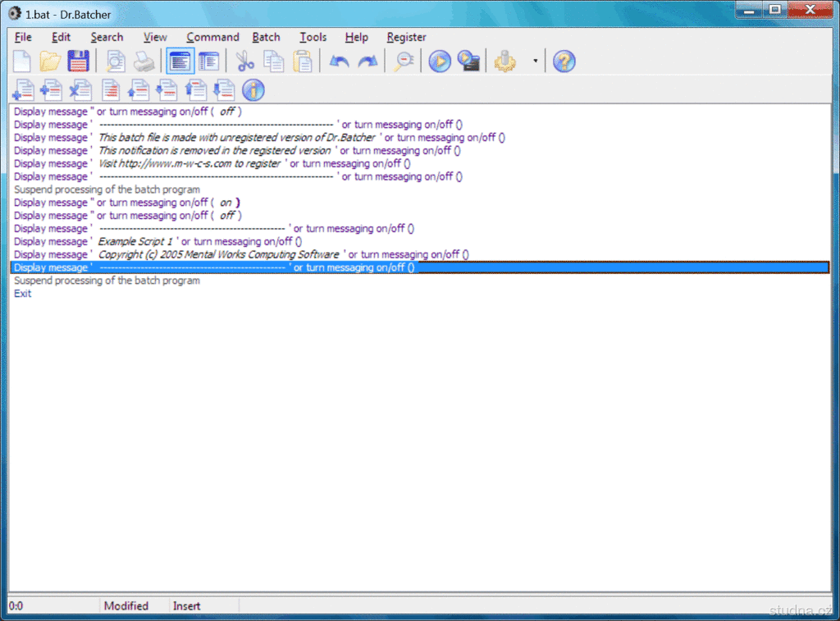Toggle the first editor view mode button
Screen dimensions: 840x621
(180, 62)
